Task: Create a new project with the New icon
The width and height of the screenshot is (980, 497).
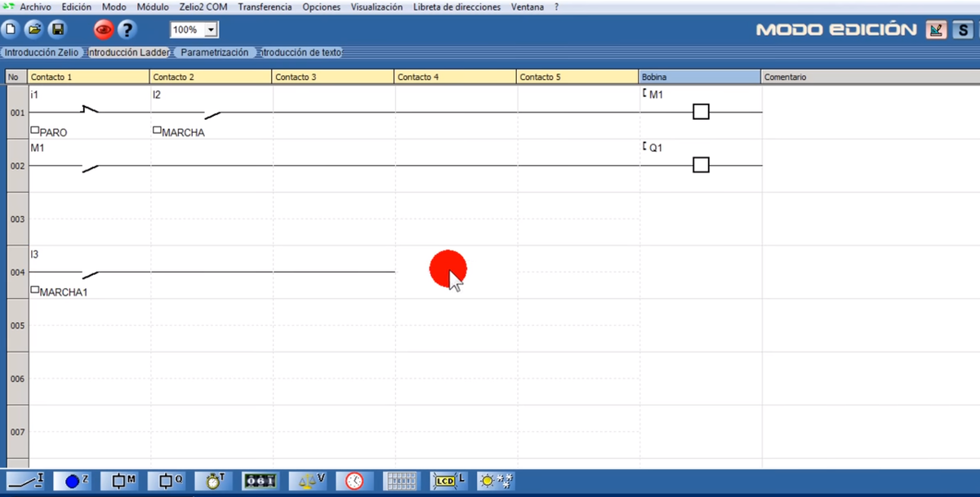Action: point(10,29)
